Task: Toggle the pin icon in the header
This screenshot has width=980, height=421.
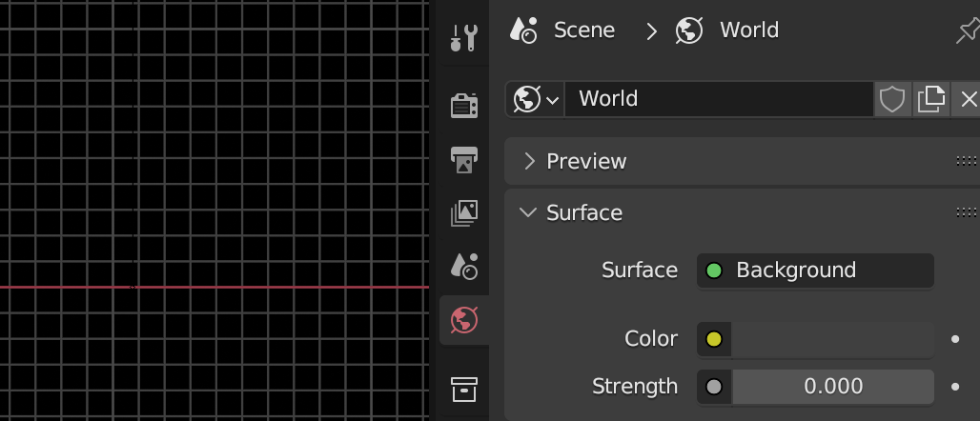Action: pyautogui.click(x=967, y=31)
